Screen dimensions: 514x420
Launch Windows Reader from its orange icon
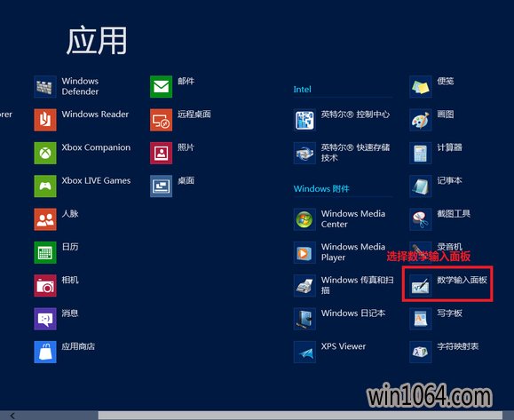(x=45, y=120)
